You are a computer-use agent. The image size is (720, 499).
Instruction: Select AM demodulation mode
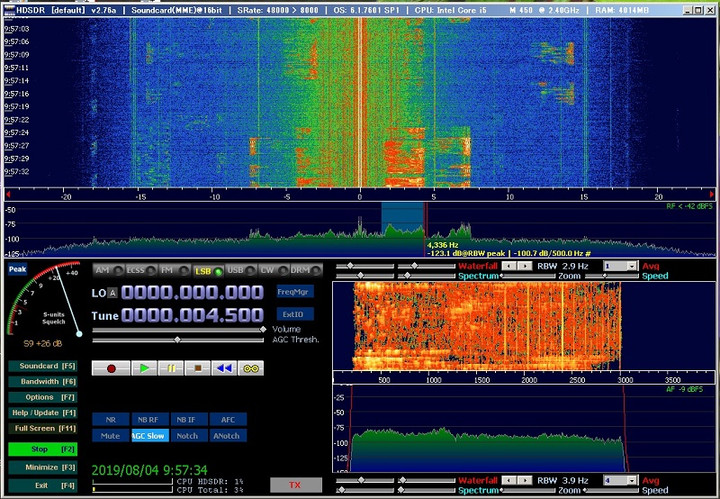click(108, 270)
